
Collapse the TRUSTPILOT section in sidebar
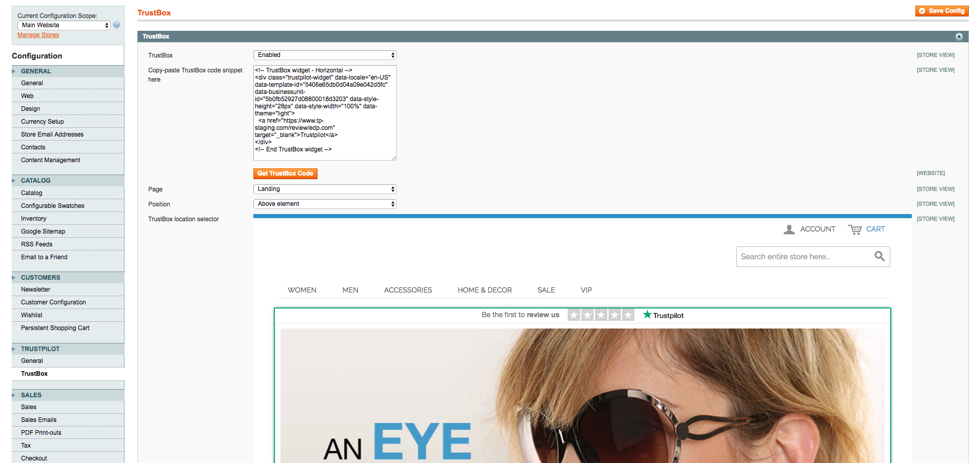point(14,349)
